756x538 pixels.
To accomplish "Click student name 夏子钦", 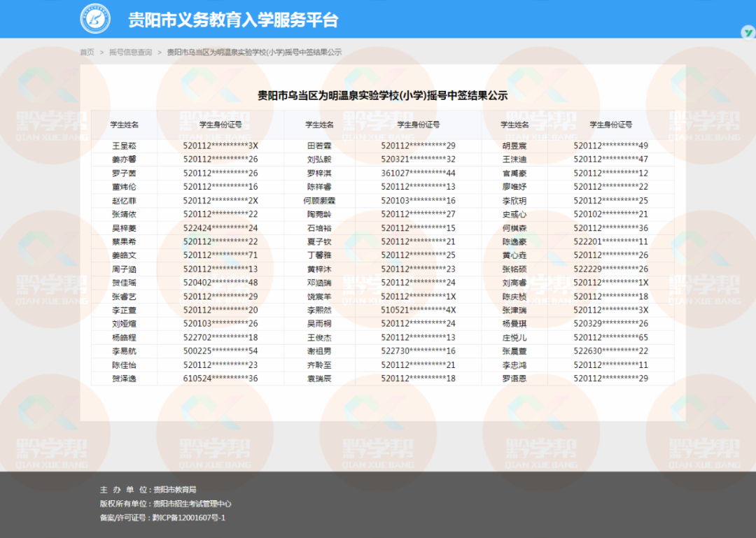I will point(319,241).
